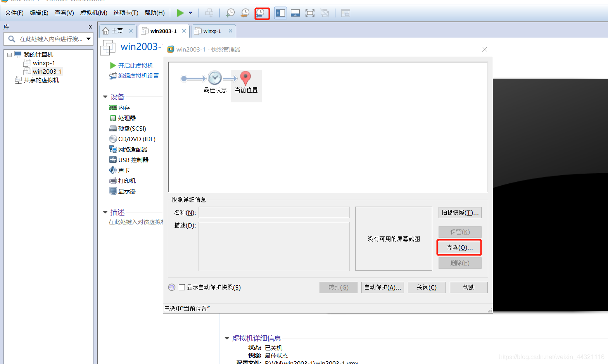This screenshot has height=364, width=608.
Task: Close the library panel
Action: [x=90, y=27]
